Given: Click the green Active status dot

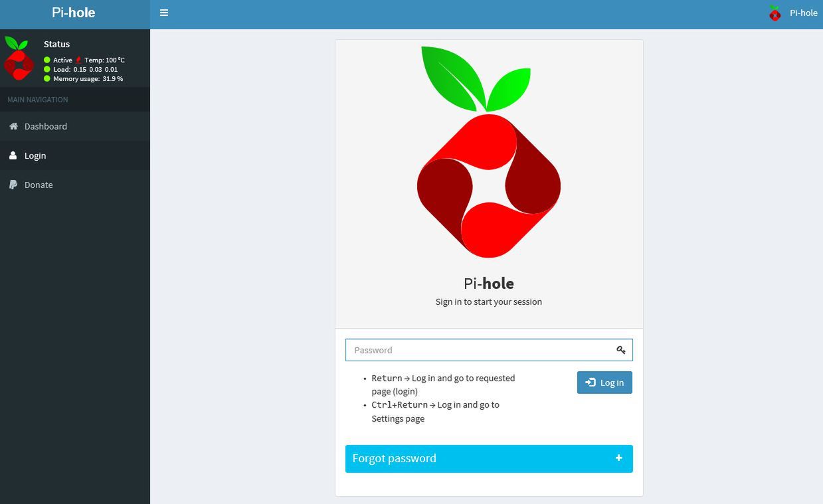Looking at the screenshot, I should click(x=47, y=60).
